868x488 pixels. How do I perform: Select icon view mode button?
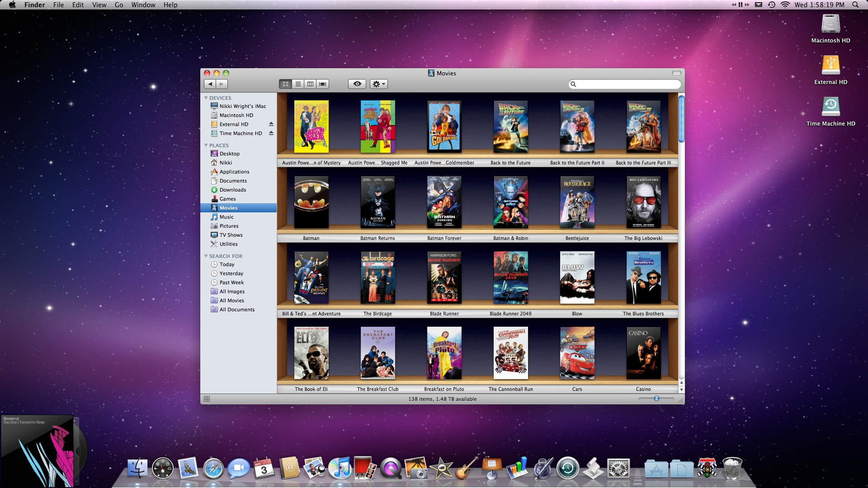[285, 84]
